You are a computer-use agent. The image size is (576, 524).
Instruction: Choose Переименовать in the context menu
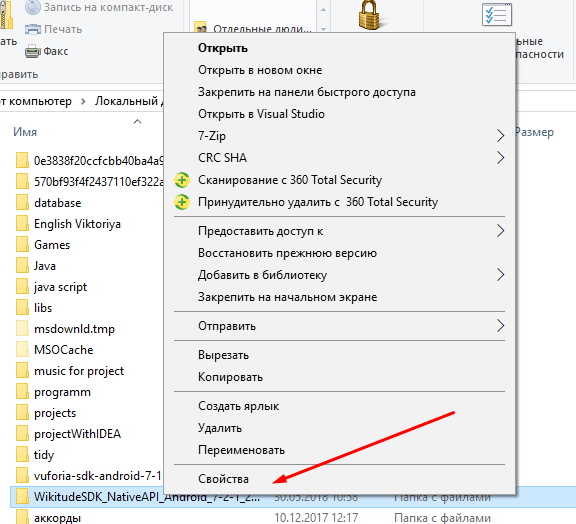[241, 450]
